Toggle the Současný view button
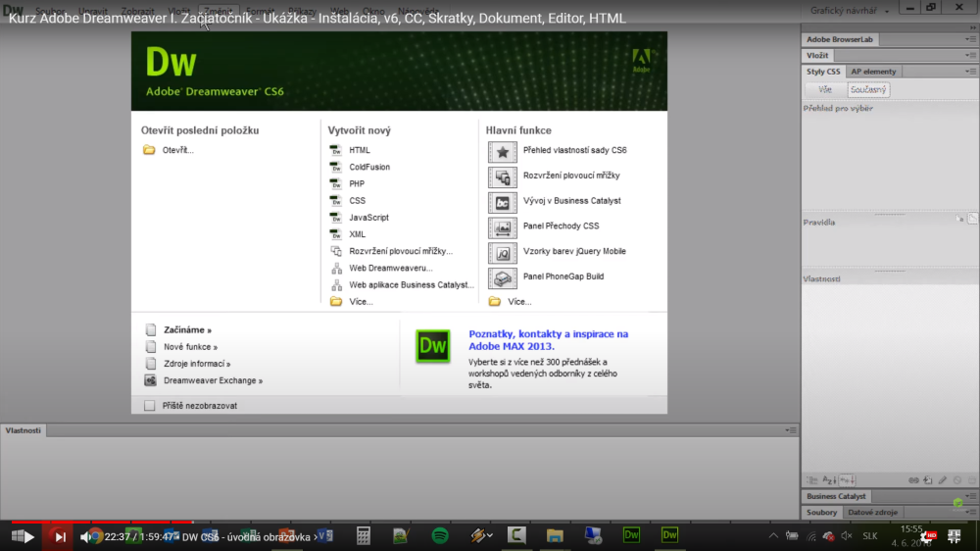 (x=868, y=89)
